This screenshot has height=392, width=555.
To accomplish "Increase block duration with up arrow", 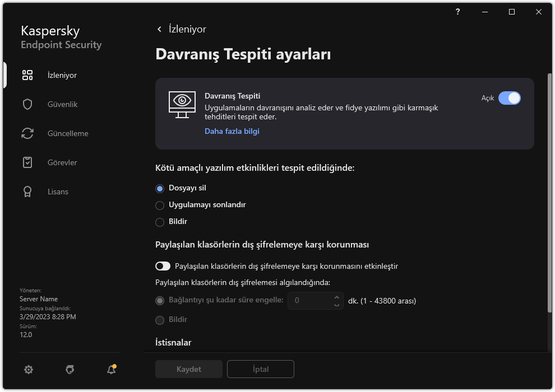I will 336,297.
